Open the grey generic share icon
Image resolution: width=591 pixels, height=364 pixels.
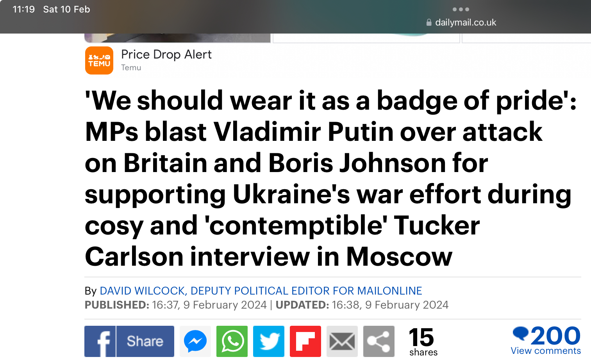pyautogui.click(x=379, y=341)
